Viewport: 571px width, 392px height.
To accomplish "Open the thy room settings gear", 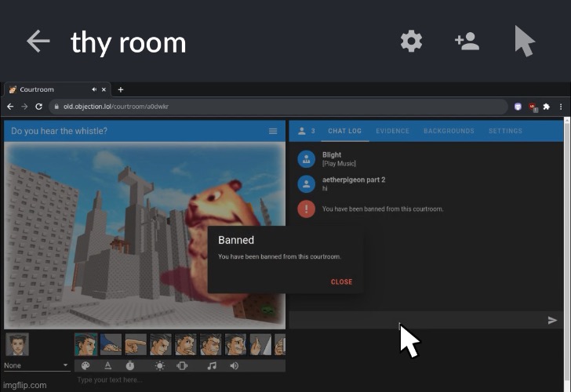I will click(x=411, y=41).
